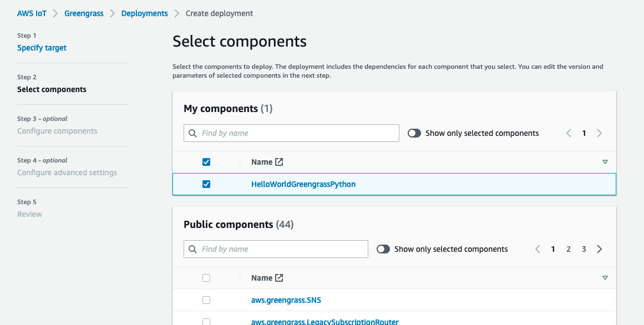644x325 pixels.
Task: Go to previous page of Public components
Action: 537,249
